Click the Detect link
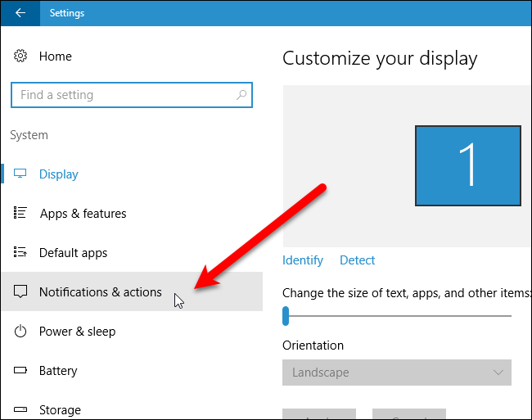532x420 pixels. click(358, 260)
